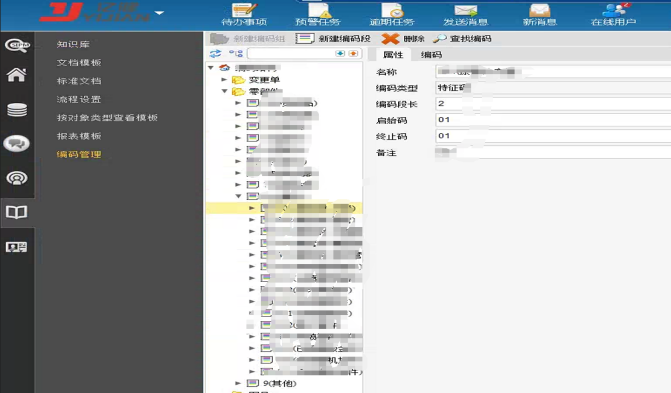Click 新建编码段 new code segment button
The image size is (671, 393).
[333, 39]
